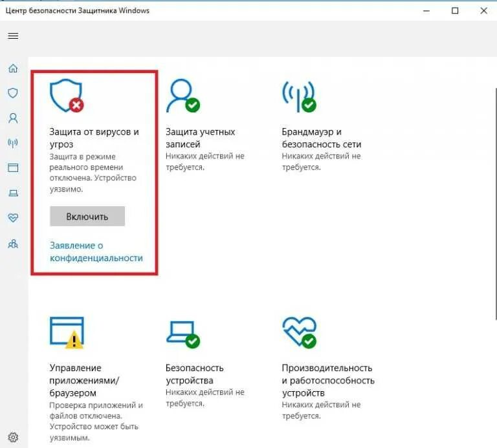Open Брандмауэр и безопасность сети heading

click(x=322, y=138)
